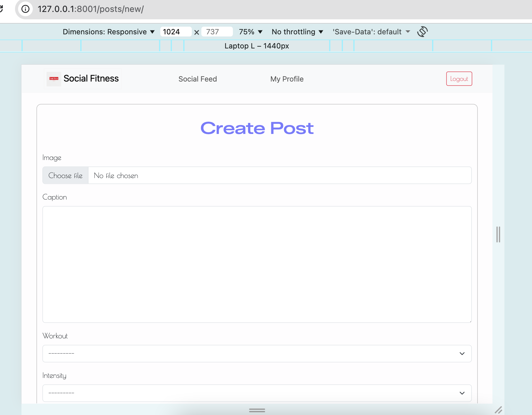Click the viewport height field showing 737
Screen dimensions: 532x415
click(x=217, y=32)
